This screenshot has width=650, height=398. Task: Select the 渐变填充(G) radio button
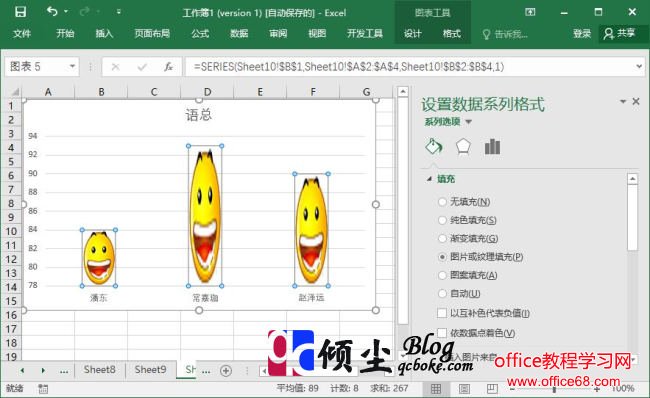442,238
